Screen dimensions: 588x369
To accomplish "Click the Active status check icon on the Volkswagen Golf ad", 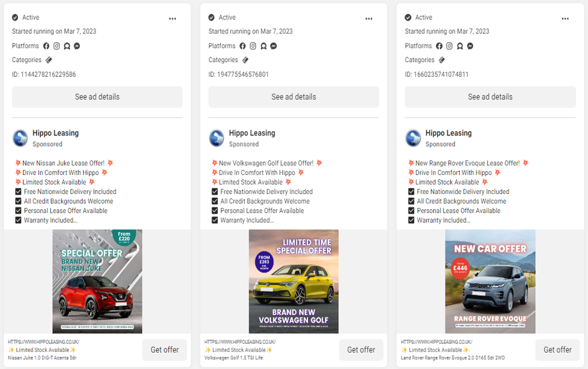I will 212,17.
